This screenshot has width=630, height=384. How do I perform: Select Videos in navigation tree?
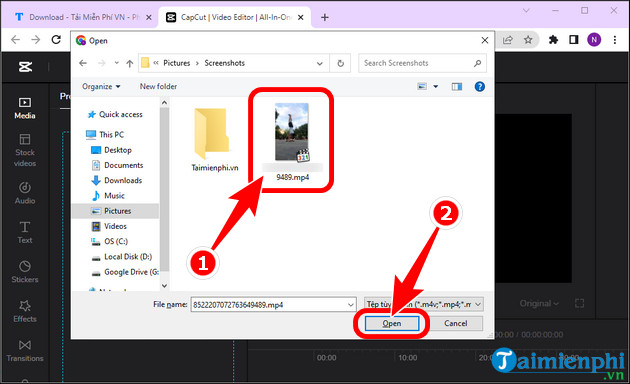coord(109,226)
